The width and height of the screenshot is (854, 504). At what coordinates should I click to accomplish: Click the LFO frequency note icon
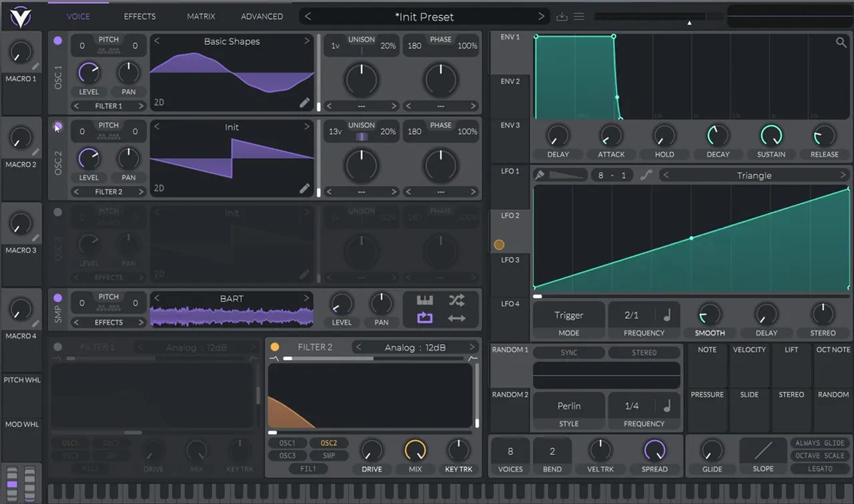coord(667,315)
